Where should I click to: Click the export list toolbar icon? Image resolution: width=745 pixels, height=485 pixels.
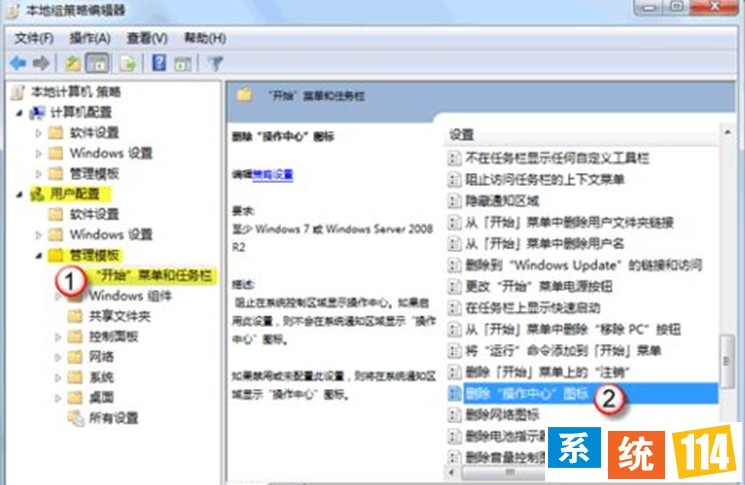(x=128, y=63)
